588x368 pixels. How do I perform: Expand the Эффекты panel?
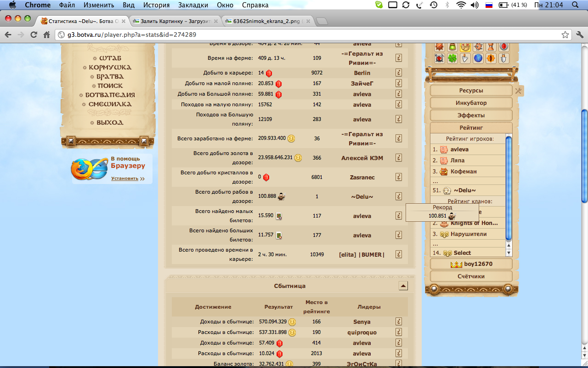pyautogui.click(x=471, y=115)
